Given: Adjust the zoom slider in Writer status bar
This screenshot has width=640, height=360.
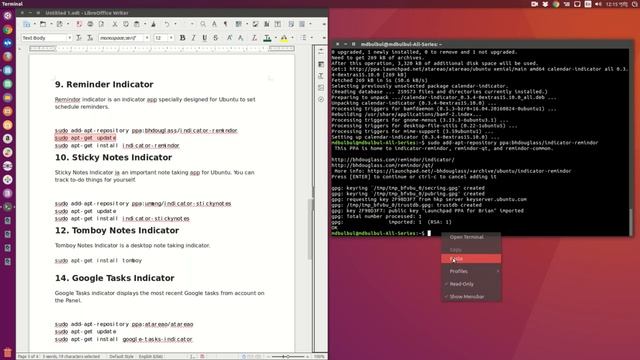Looking at the screenshot, I should coord(288,356).
